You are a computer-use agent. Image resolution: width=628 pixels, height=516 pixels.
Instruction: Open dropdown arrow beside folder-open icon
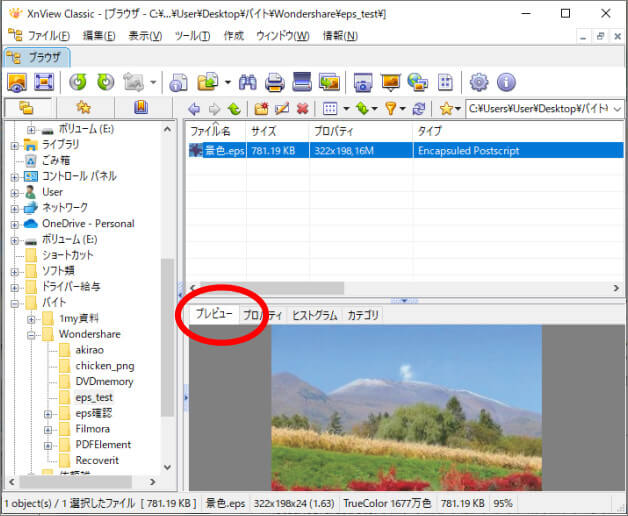(228, 83)
